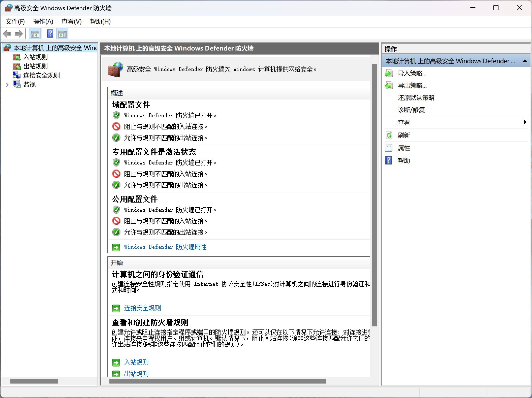Expand the 查看 submenu arrow
The image size is (532, 398).
(x=525, y=122)
